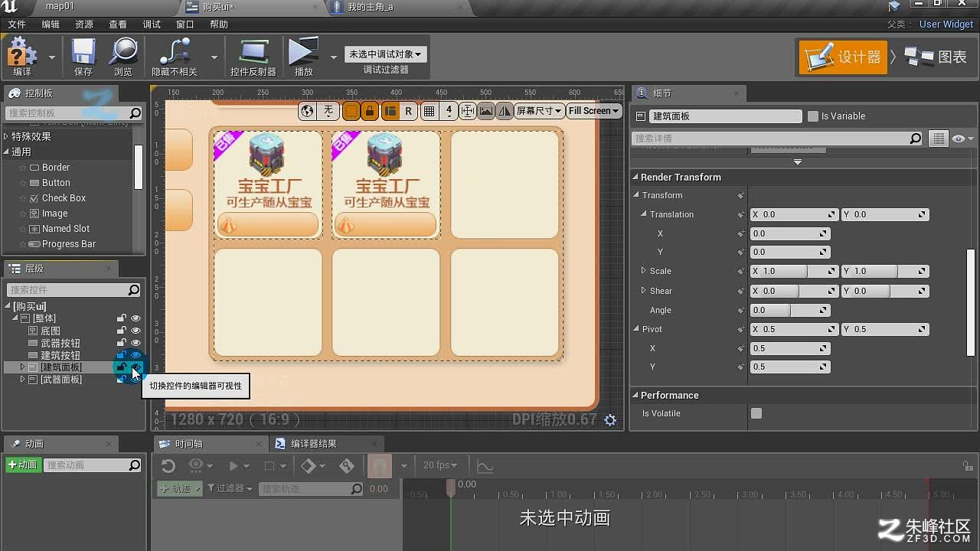Viewport: 980px width, 551px height.
Task: Adjust the Shear Y value slider
Action: pyautogui.click(x=885, y=291)
